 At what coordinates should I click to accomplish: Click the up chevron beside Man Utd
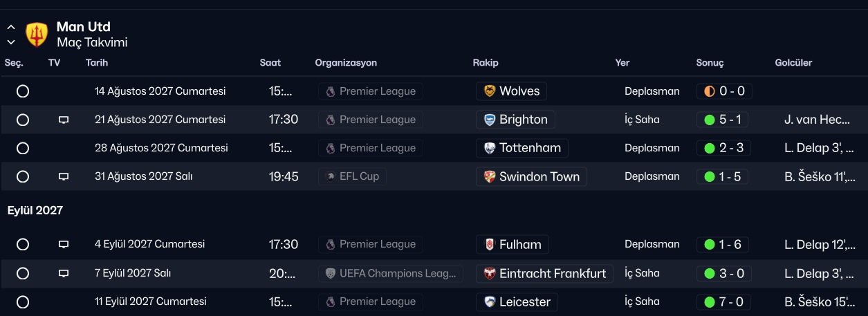11,28
